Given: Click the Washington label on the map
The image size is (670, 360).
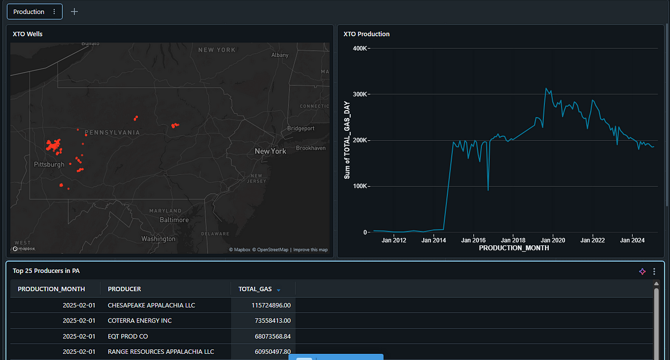Looking at the screenshot, I should click(158, 239).
